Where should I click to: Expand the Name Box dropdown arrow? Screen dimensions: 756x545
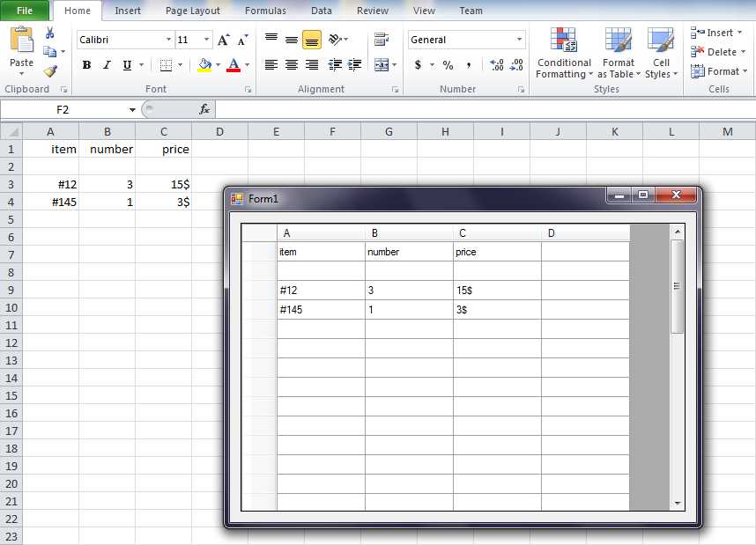pos(132,110)
